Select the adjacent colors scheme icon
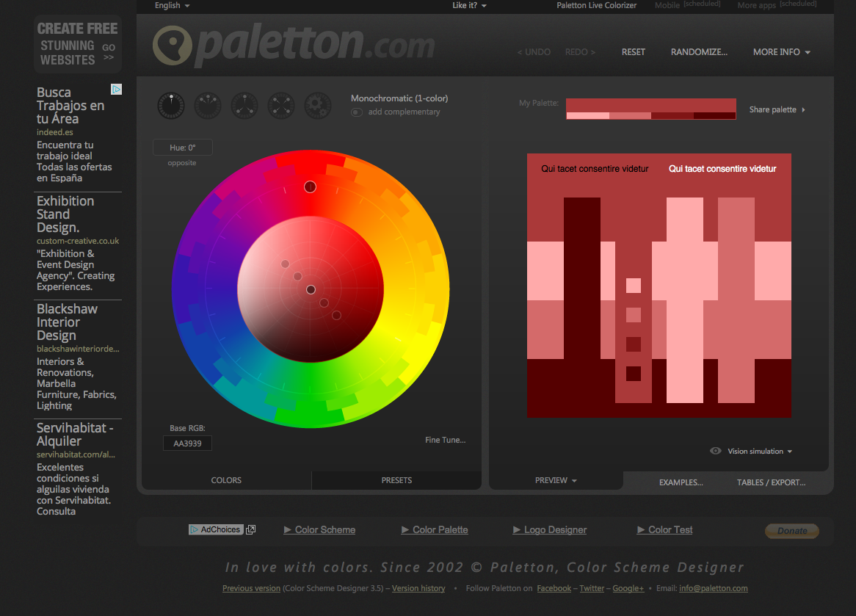 click(207, 105)
